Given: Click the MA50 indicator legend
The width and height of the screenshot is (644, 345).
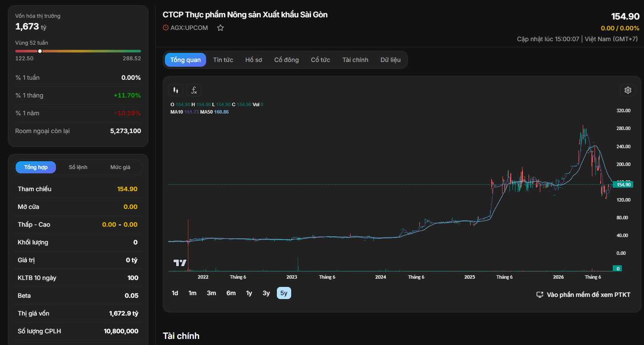Looking at the screenshot, I should pos(214,112).
